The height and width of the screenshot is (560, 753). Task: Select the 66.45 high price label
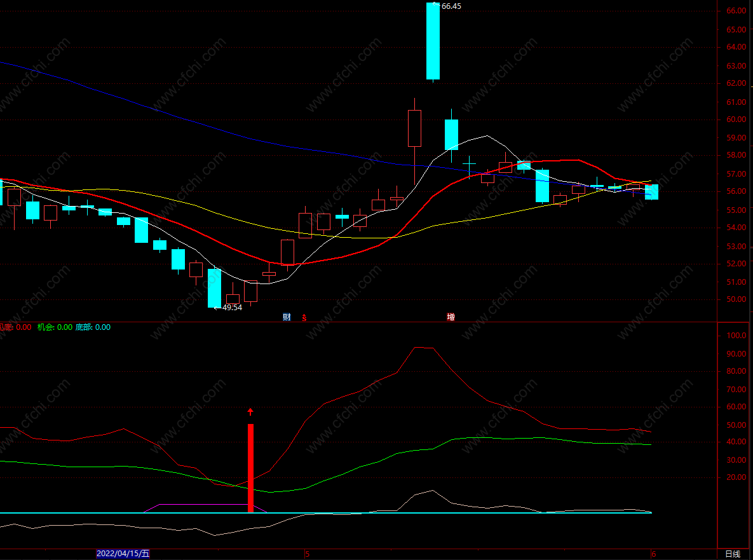(x=451, y=6)
